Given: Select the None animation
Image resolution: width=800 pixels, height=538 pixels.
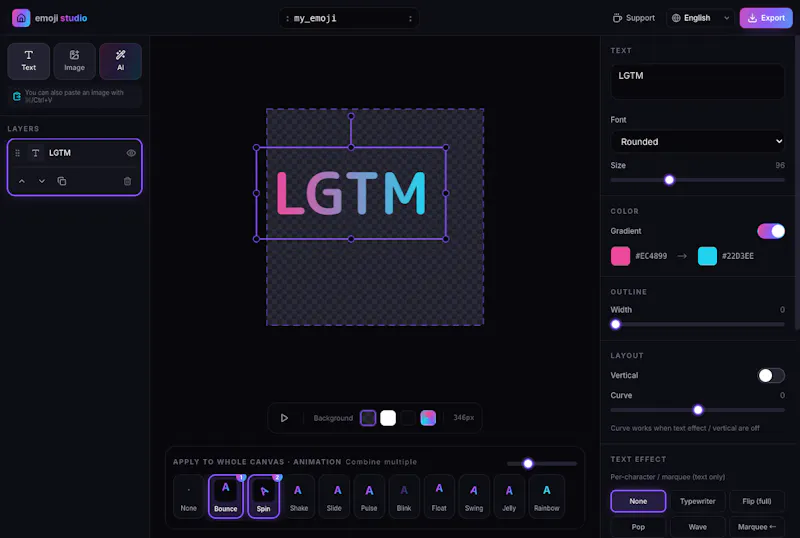Looking at the screenshot, I should 189,497.
